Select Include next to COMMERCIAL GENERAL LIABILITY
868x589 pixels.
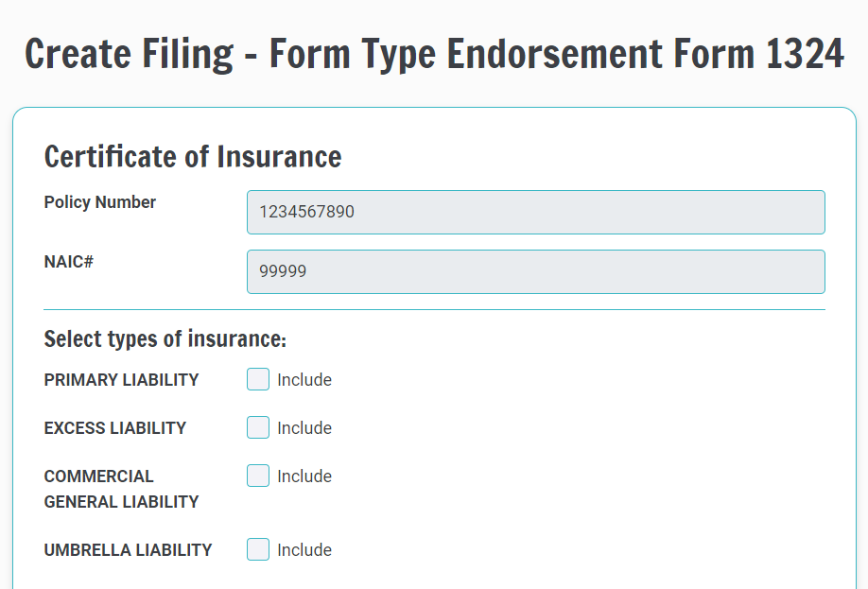coord(257,476)
